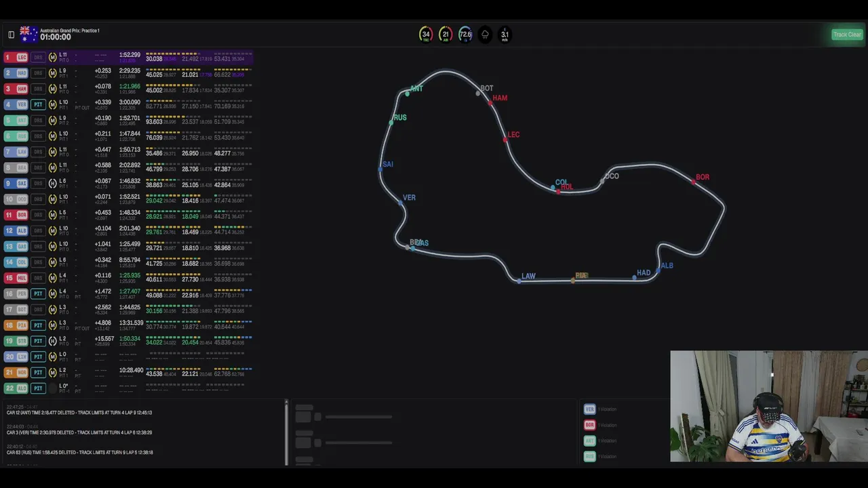Click the hard tyre icon in SAI's row
Image resolution: width=868 pixels, height=488 pixels.
(x=53, y=184)
